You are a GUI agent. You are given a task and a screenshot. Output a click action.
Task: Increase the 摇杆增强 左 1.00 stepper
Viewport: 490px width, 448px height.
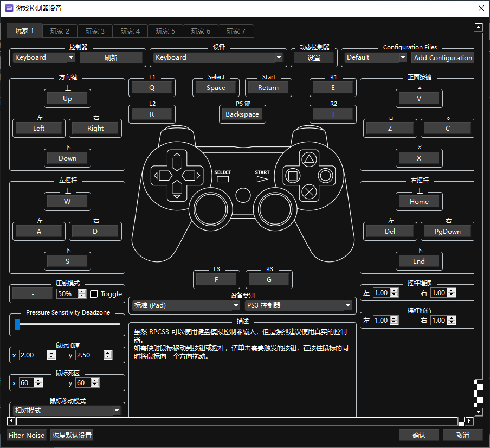pos(395,290)
